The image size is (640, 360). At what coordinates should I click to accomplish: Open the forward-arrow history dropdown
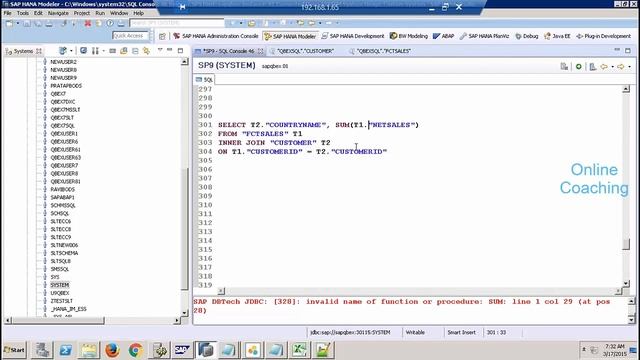(629, 67)
